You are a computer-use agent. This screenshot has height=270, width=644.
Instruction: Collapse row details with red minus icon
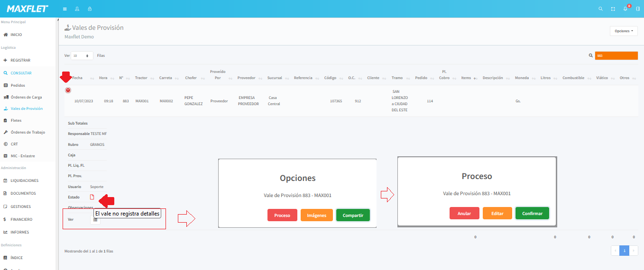68,90
